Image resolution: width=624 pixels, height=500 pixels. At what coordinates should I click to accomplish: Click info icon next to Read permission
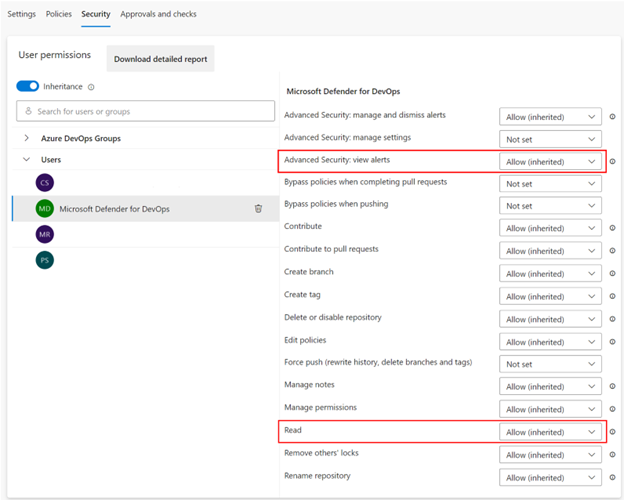(612, 432)
